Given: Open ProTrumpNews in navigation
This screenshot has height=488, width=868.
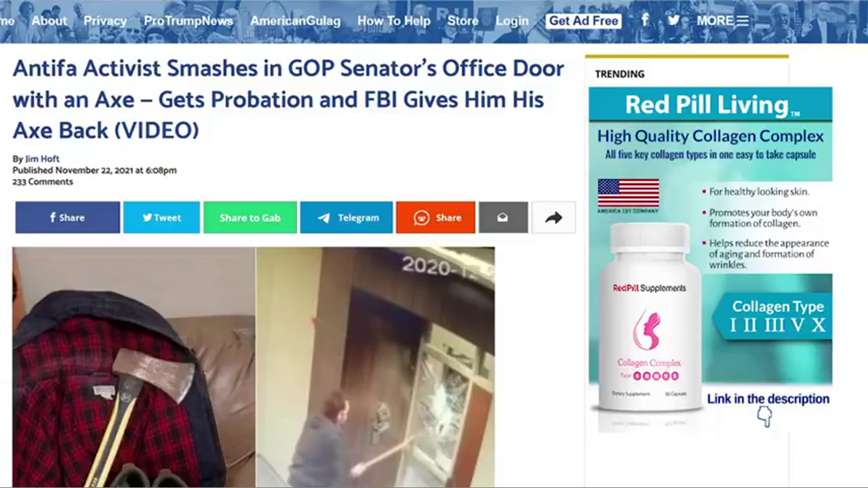Looking at the screenshot, I should pyautogui.click(x=189, y=21).
